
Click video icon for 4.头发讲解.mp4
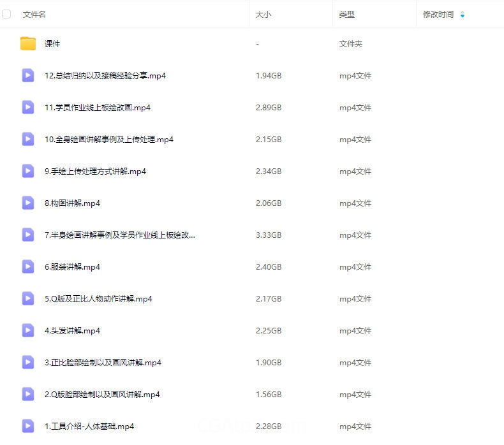pyautogui.click(x=28, y=330)
